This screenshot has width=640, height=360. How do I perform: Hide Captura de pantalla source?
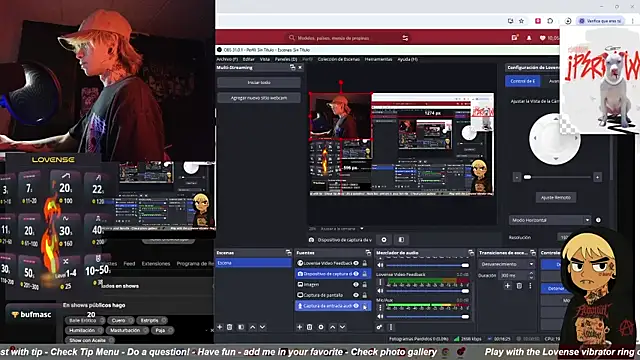tap(356, 295)
